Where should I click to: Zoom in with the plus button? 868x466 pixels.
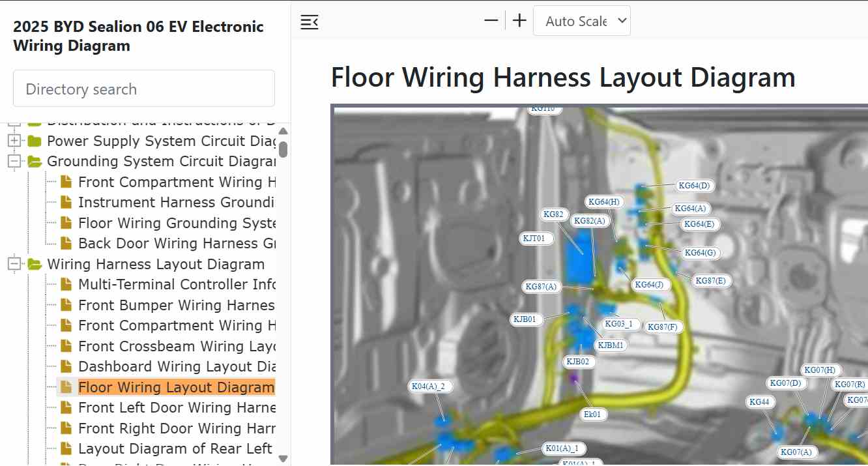519,21
